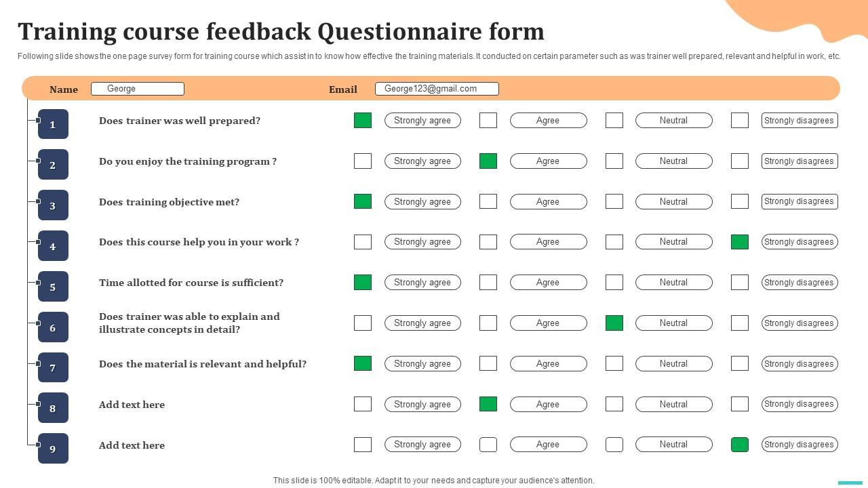Screen dimensions: 868x488
Task: Uncheck green Neutral box on question 6
Action: tap(614, 323)
